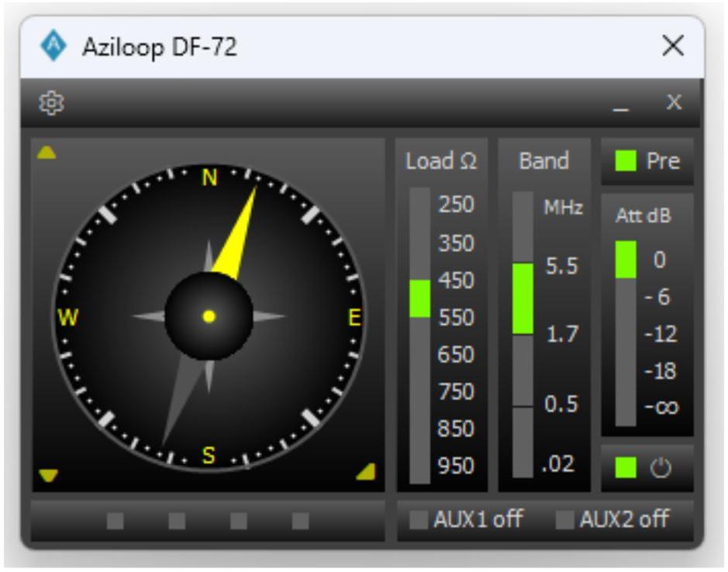Viewport: 728px width, 572px height.
Task: Click the top-left yellow triangle on compass panel
Action: pos(47,153)
